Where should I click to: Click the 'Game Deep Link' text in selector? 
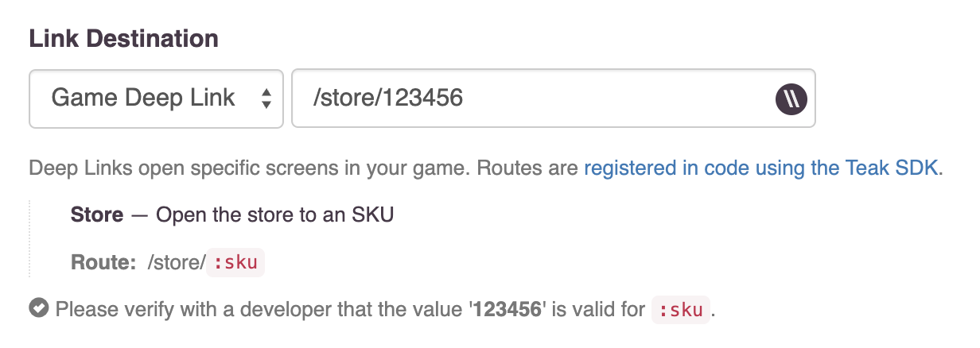pyautogui.click(x=143, y=99)
